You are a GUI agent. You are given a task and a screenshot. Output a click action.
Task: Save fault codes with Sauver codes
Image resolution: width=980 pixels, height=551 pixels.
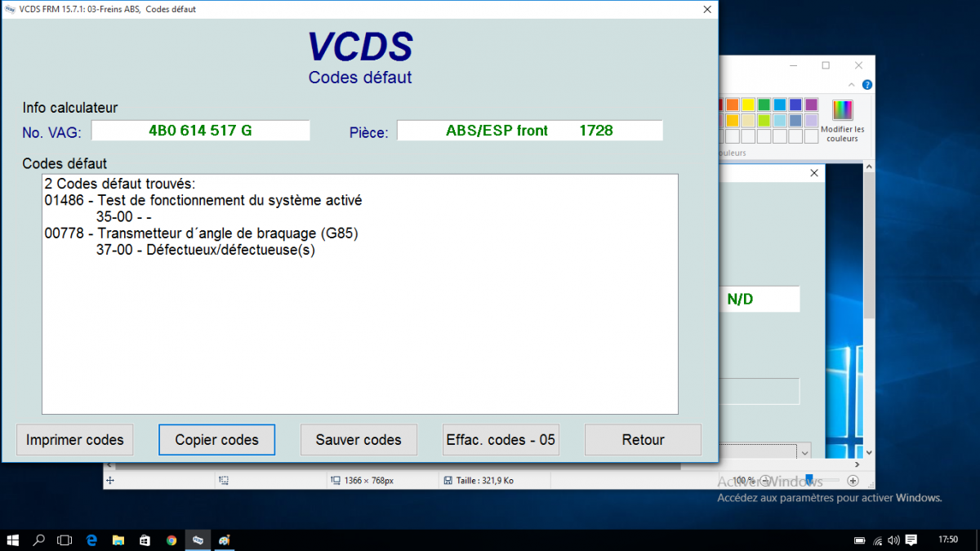(x=359, y=440)
